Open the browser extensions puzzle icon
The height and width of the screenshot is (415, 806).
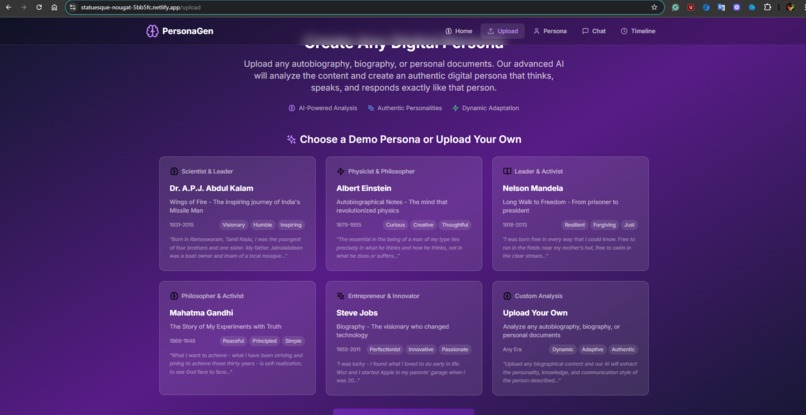click(767, 7)
